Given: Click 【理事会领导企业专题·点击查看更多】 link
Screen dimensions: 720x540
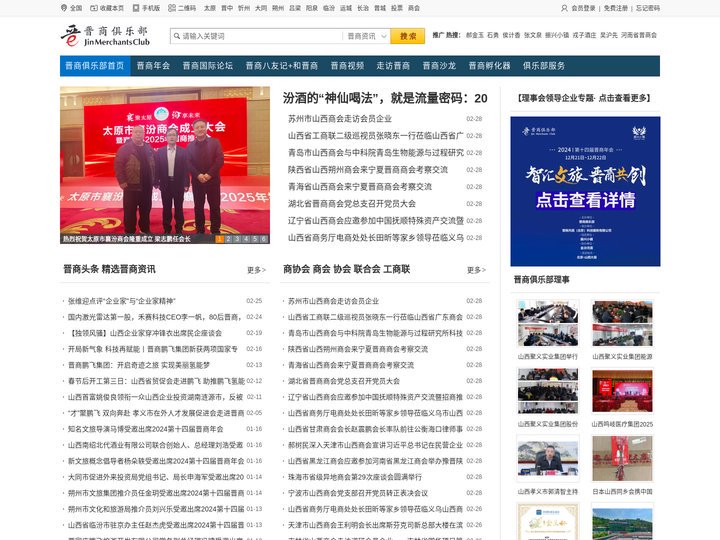Looking at the screenshot, I should [x=584, y=98].
